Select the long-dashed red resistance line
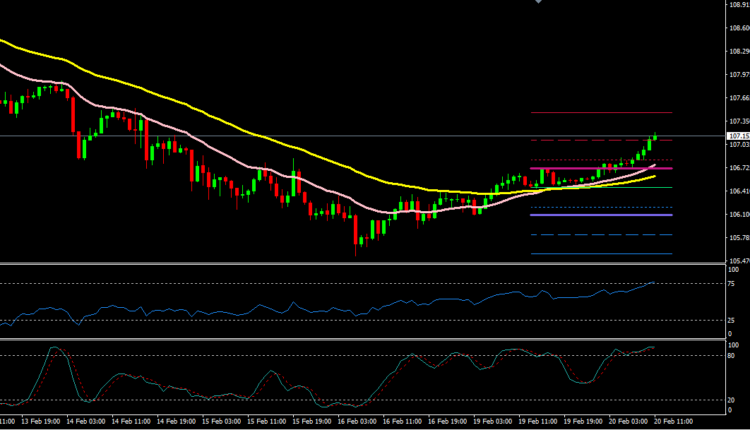Image resolution: width=750 pixels, height=430 pixels. coord(580,140)
